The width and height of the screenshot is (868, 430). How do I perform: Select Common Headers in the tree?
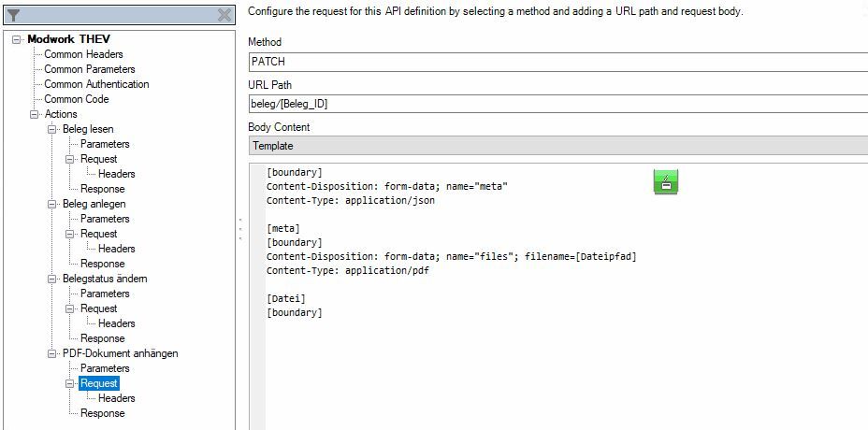tap(83, 54)
